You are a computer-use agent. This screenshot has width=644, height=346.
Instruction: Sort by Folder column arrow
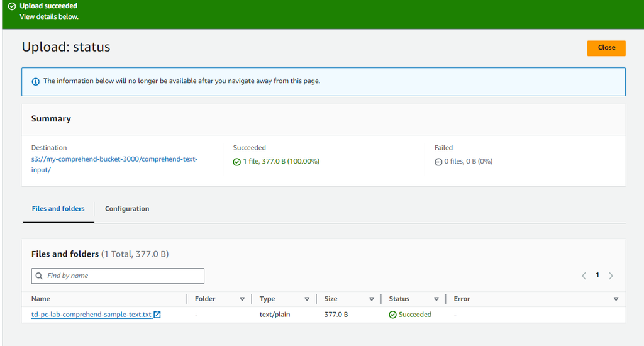pos(242,299)
